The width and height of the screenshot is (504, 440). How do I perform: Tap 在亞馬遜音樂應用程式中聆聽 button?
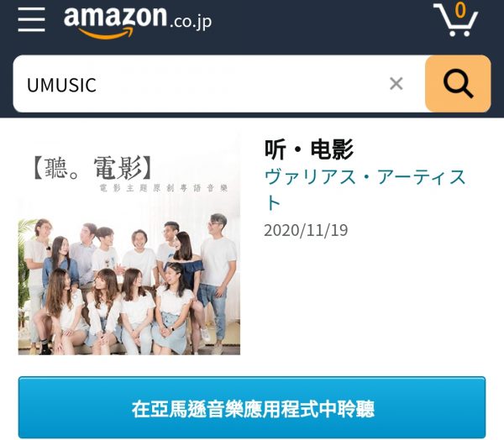(252, 407)
